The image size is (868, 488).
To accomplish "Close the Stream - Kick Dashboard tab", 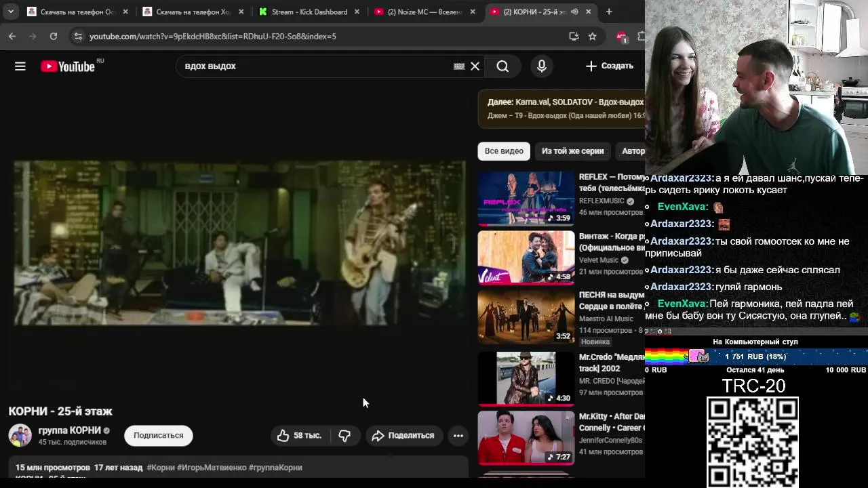I will pyautogui.click(x=357, y=12).
